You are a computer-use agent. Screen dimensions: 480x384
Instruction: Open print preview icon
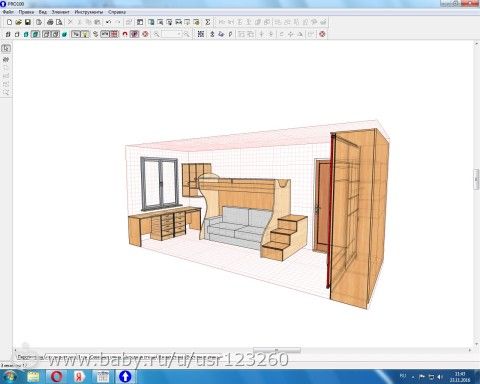[x=59, y=22]
